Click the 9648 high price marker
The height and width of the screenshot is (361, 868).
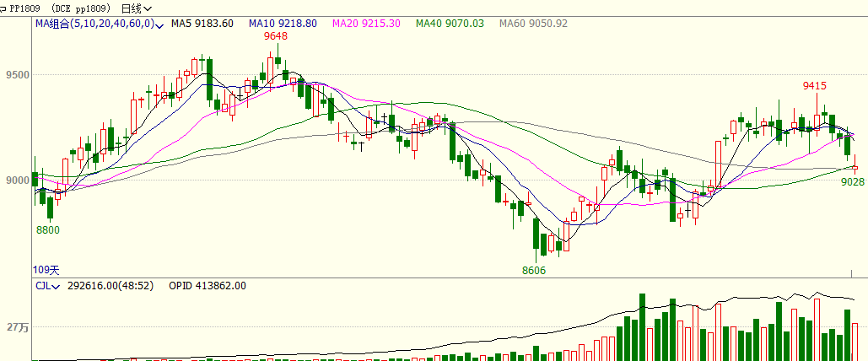point(276,36)
